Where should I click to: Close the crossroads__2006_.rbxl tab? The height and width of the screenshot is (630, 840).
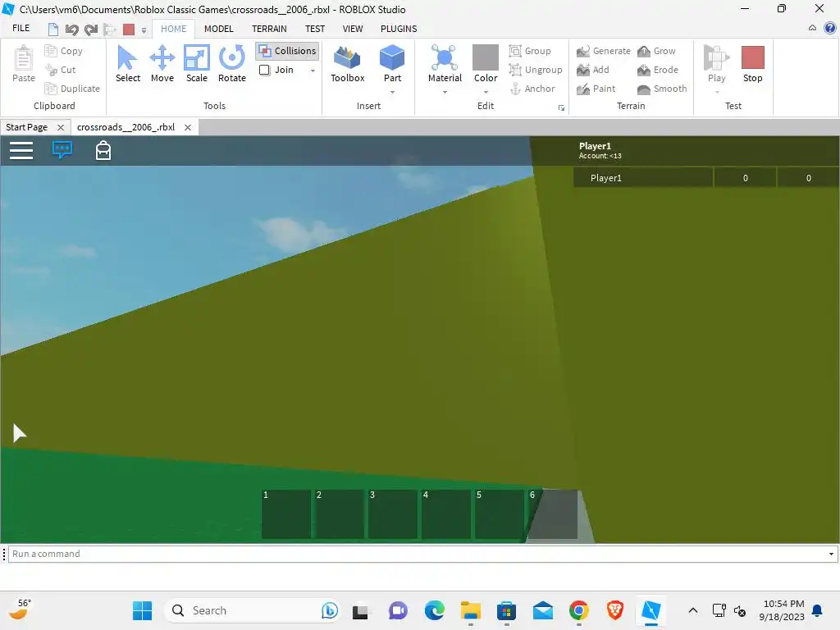pos(188,127)
